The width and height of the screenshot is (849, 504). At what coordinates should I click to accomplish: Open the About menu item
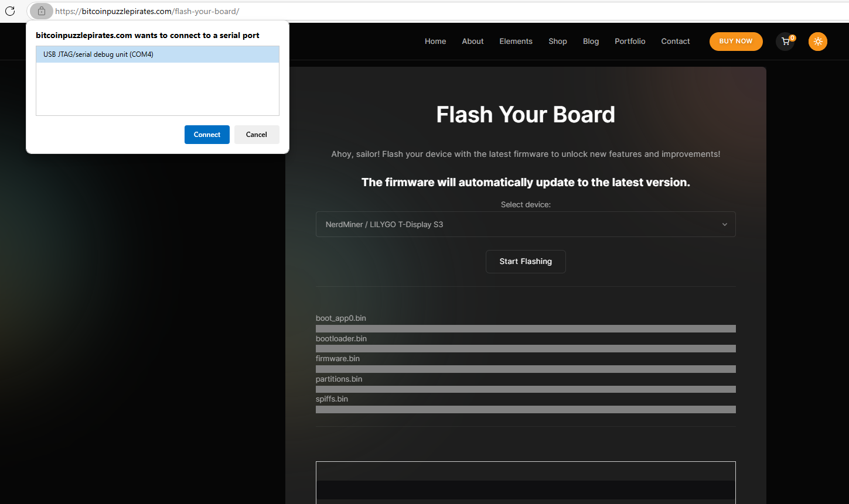coord(472,42)
